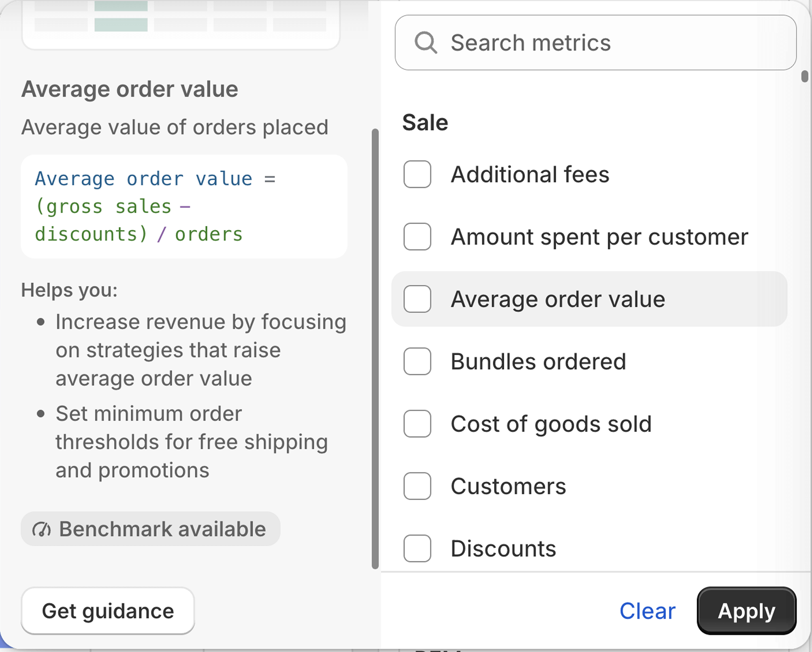Click the Apply button
The width and height of the screenshot is (812, 652).
click(746, 611)
